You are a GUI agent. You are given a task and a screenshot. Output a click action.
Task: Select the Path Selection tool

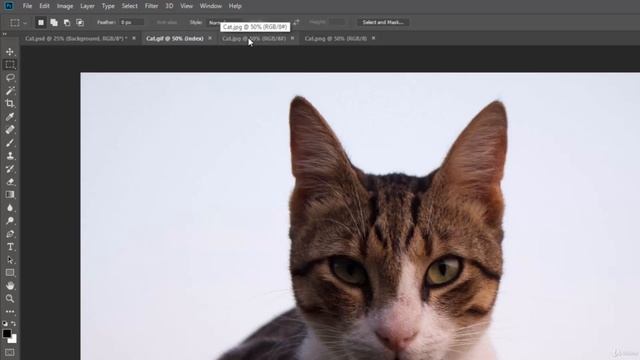10,260
